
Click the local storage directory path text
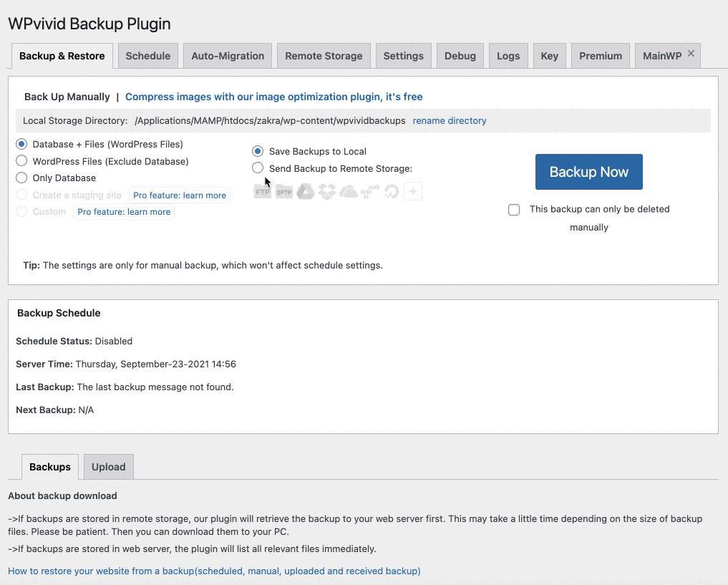click(270, 121)
